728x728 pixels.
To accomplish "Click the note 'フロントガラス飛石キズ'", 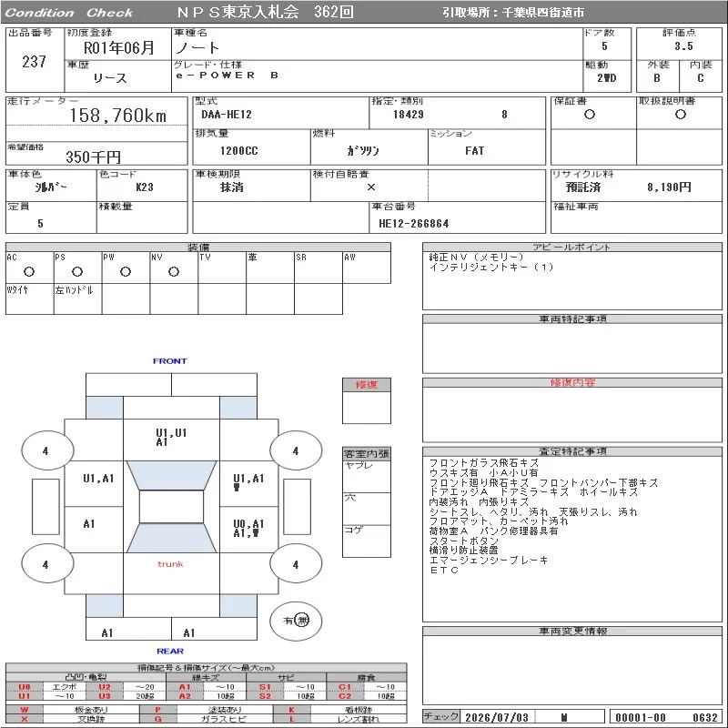I will tap(483, 463).
